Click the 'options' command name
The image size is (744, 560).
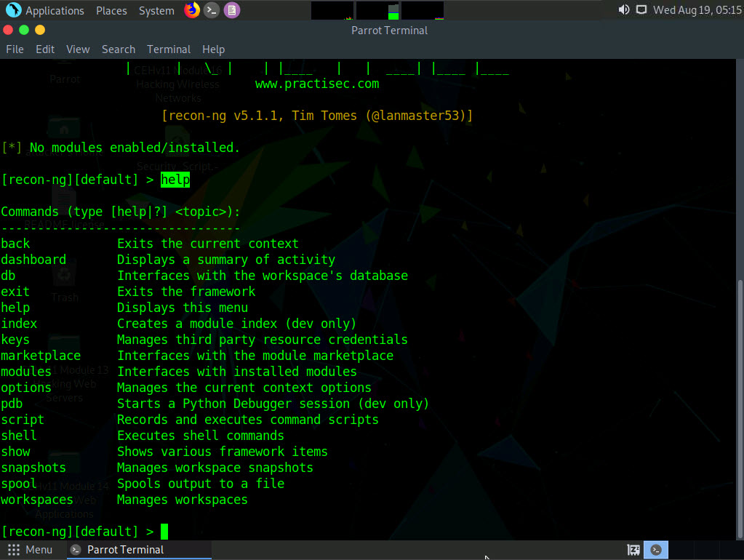tap(26, 388)
